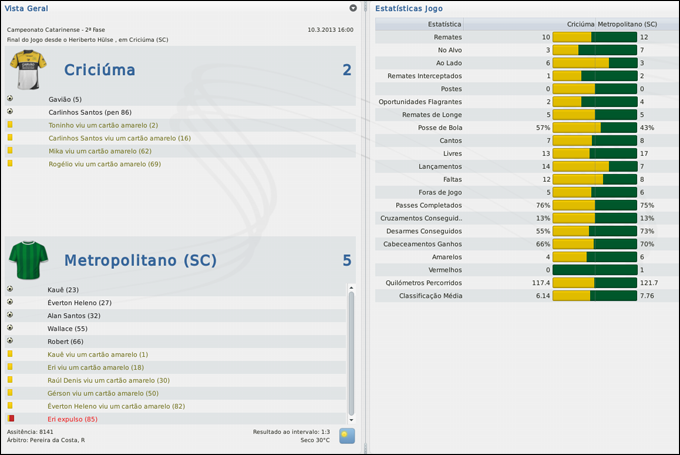Image resolution: width=680 pixels, height=455 pixels.
Task: Select Rogélio viu um cartão amarelo entry
Action: tap(105, 164)
